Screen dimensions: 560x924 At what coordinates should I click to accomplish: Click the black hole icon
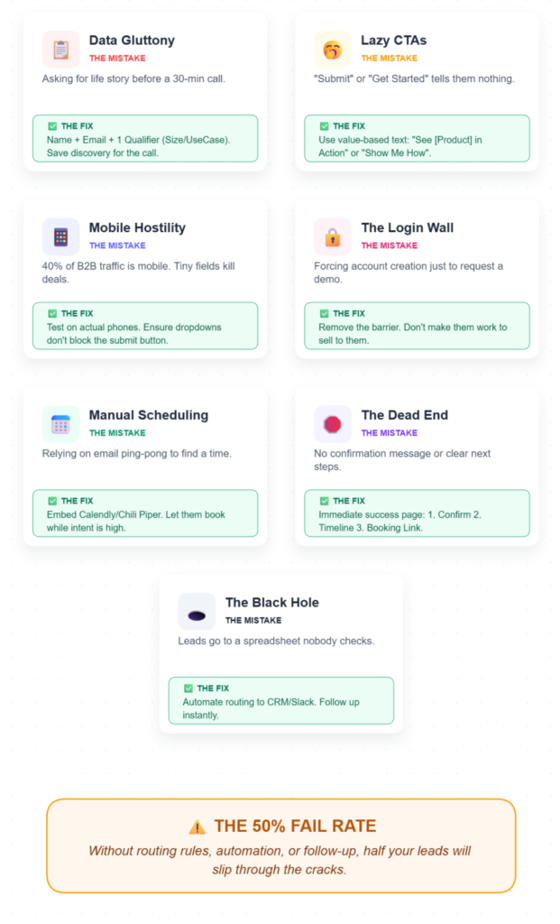coord(197,612)
